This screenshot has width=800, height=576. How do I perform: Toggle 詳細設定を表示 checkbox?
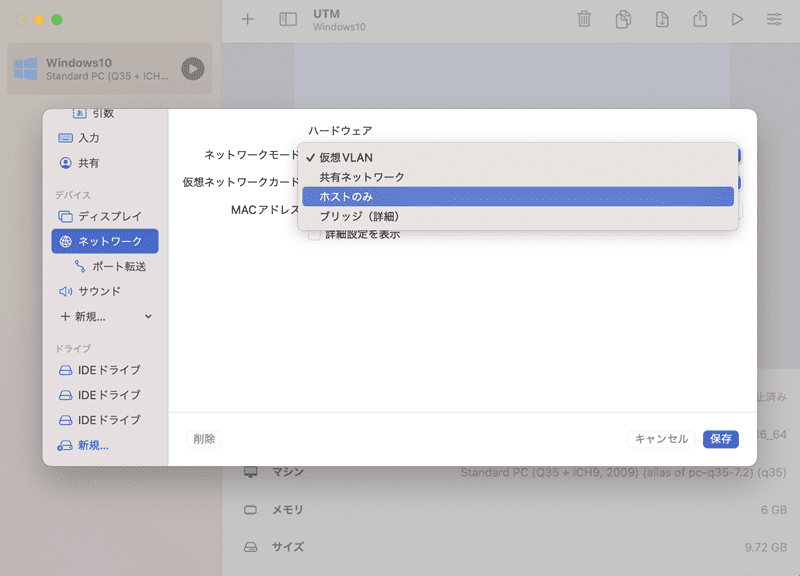pyautogui.click(x=314, y=235)
